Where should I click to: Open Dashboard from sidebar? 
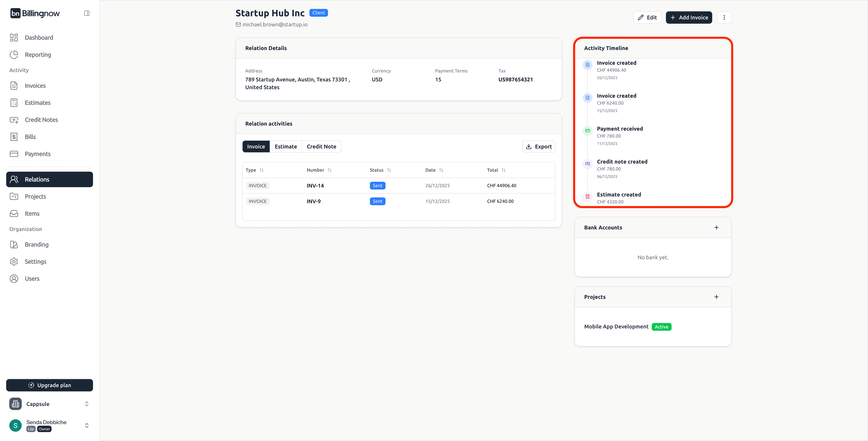click(39, 37)
